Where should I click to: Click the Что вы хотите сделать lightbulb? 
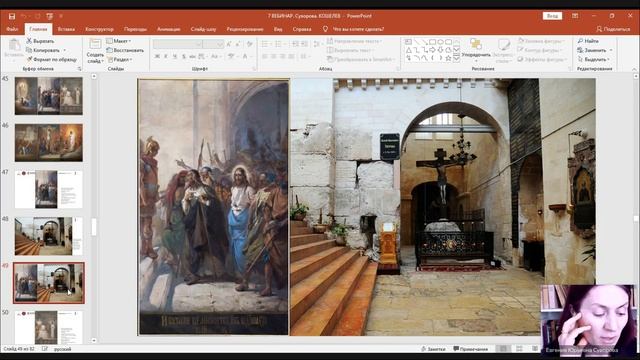click(x=325, y=29)
